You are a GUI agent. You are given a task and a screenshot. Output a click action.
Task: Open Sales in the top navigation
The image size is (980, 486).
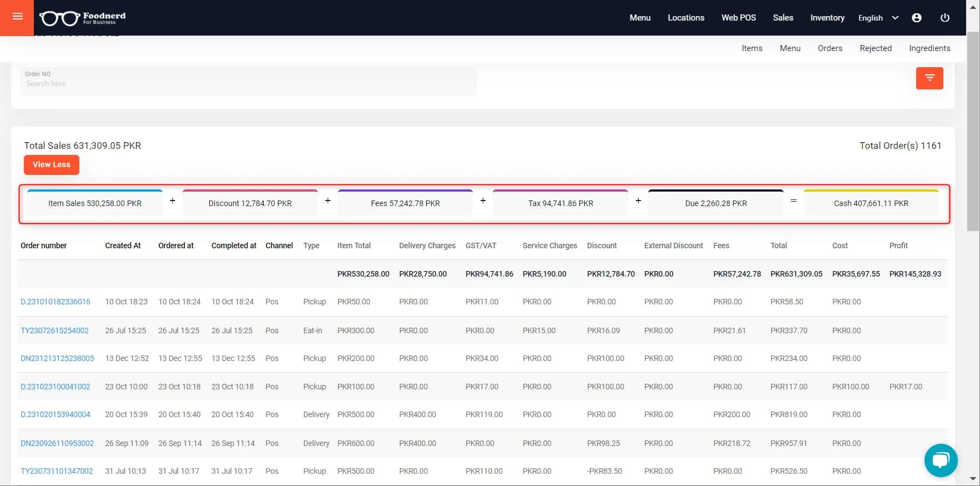783,18
